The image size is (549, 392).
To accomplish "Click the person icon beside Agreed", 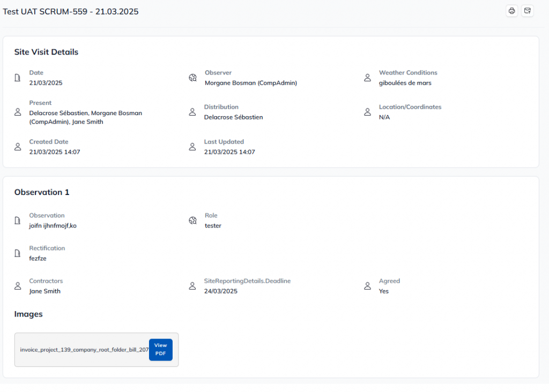I will (368, 286).
